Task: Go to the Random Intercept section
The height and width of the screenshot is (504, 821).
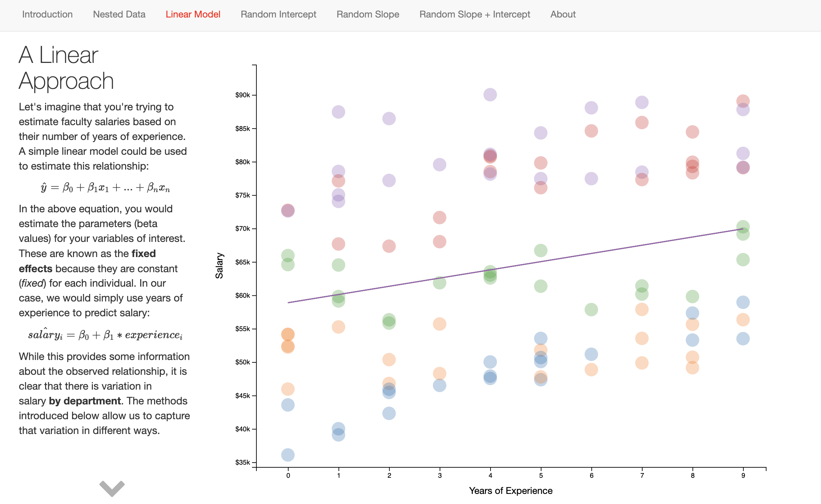Action: click(x=278, y=14)
